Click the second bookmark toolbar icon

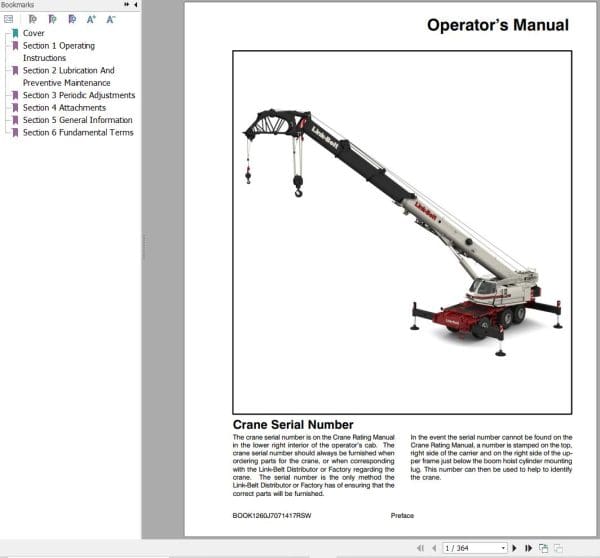coord(52,19)
